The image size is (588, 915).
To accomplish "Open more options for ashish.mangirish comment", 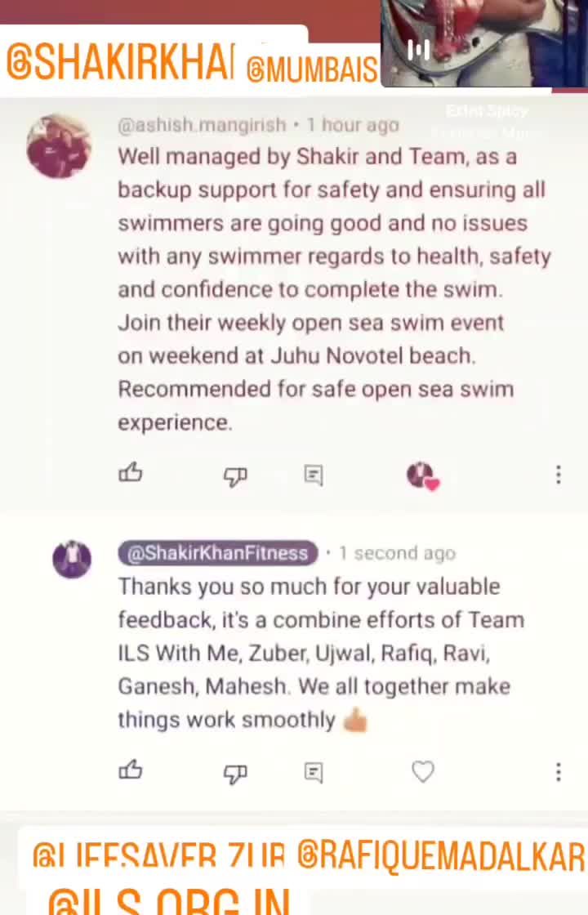I will click(559, 475).
